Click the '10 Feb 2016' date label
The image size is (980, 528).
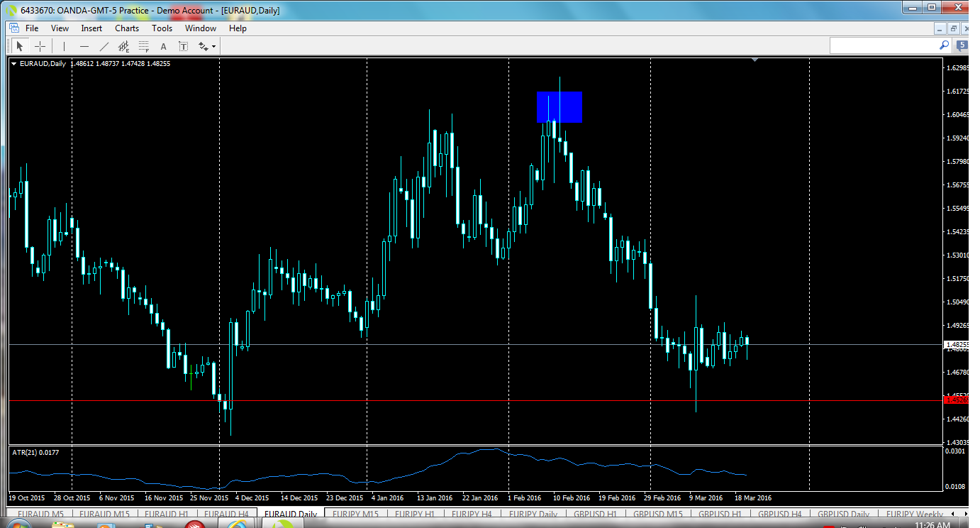point(572,497)
